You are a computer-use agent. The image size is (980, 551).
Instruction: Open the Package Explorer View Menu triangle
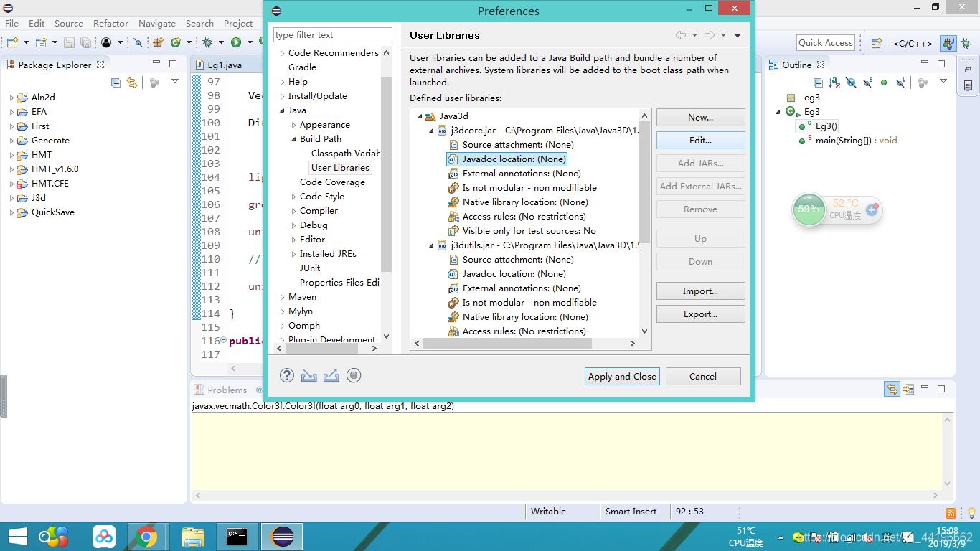(x=175, y=82)
